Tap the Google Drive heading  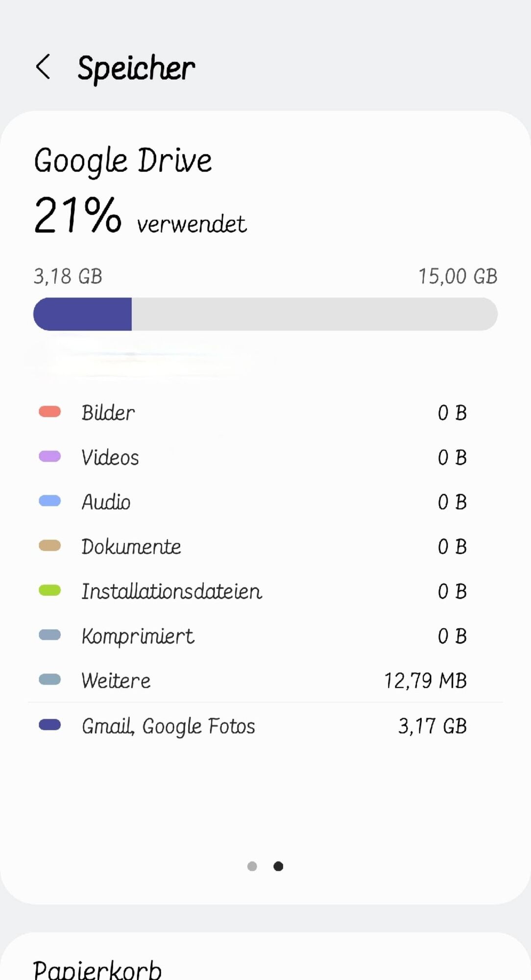(122, 161)
